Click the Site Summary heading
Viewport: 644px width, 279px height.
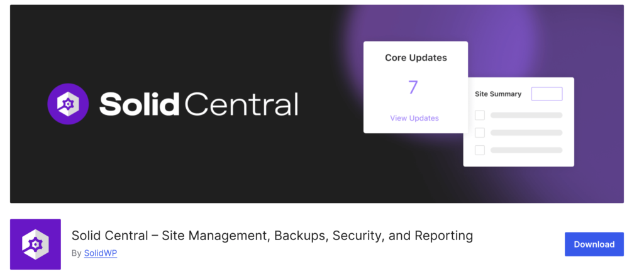[x=498, y=94]
